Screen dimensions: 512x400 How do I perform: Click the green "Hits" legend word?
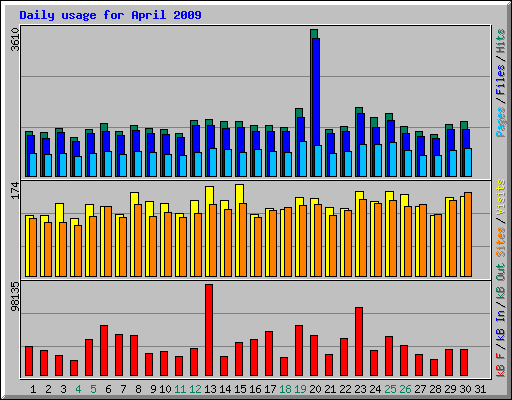point(500,41)
